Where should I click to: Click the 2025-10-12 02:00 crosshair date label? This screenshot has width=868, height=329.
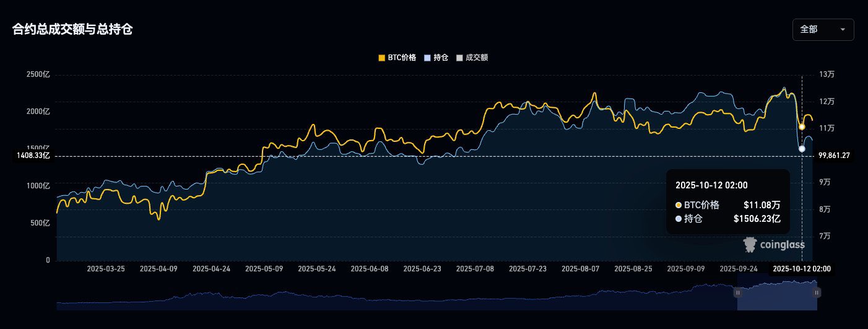[x=802, y=269]
